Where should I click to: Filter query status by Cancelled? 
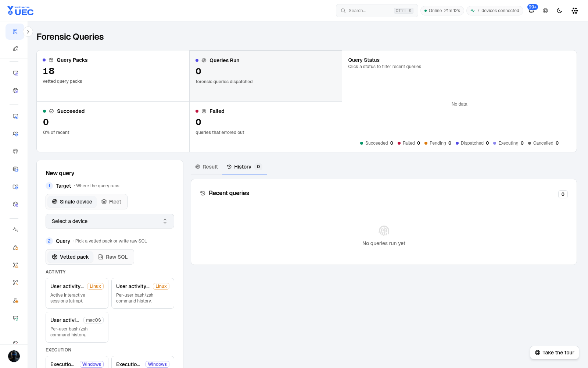click(543, 143)
